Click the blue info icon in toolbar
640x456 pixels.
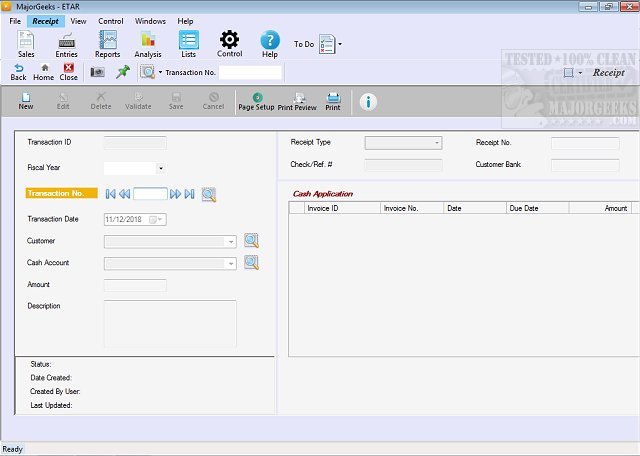368,101
